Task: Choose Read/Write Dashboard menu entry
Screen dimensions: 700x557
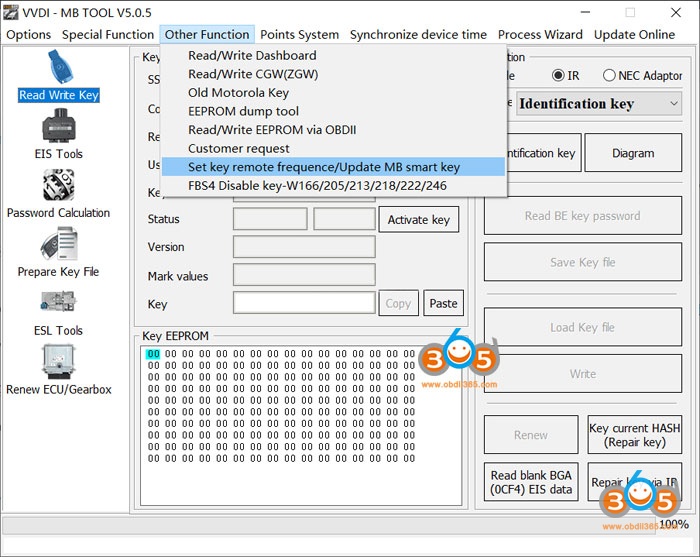Action: click(333, 55)
